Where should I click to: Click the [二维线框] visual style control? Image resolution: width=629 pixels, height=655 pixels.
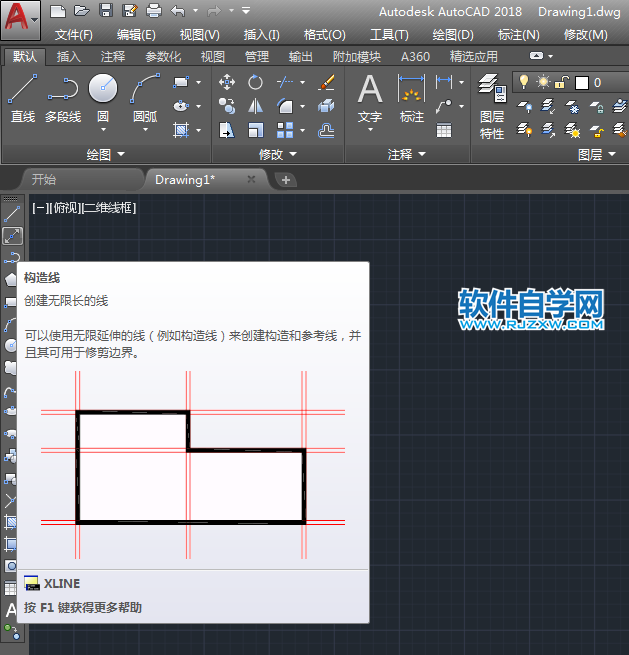(x=109, y=208)
